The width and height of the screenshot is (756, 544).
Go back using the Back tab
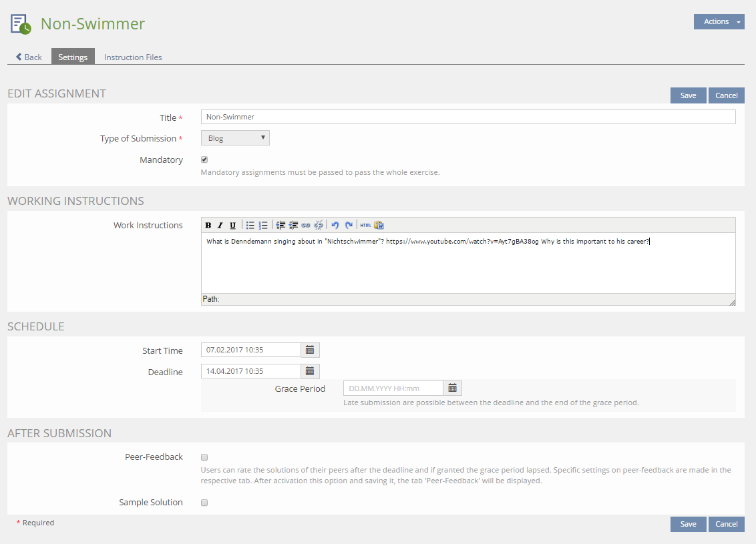(29, 57)
